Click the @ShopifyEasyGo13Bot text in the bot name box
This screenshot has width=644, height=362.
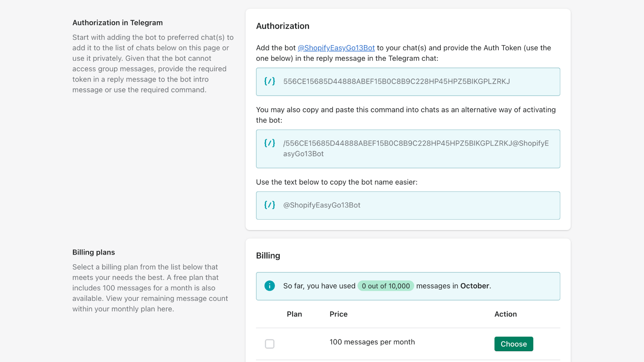pyautogui.click(x=322, y=205)
